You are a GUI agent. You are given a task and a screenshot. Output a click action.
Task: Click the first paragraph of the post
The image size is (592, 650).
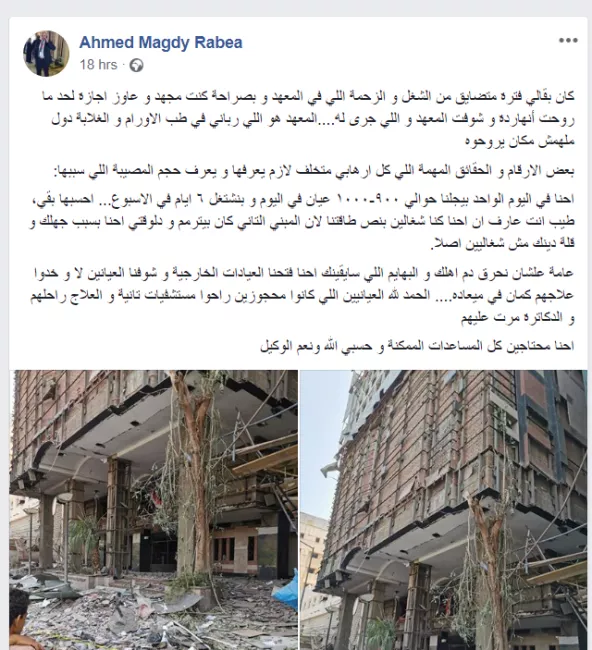point(308,119)
